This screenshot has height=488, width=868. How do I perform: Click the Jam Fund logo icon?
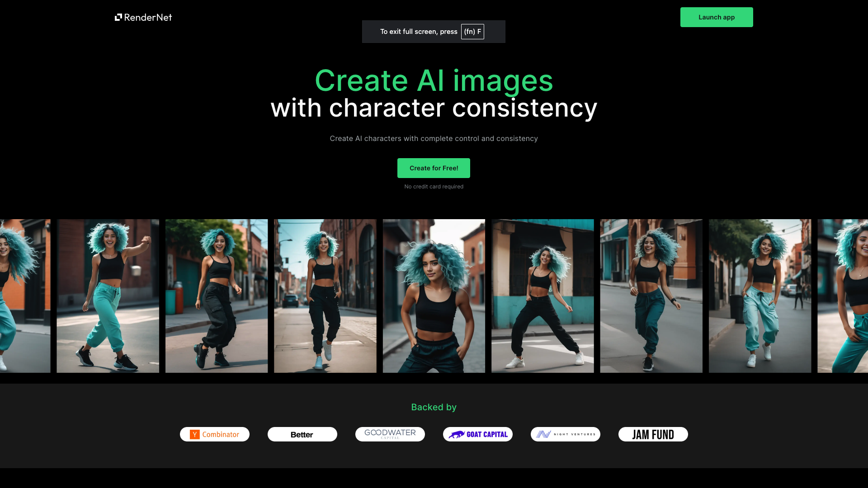point(653,434)
